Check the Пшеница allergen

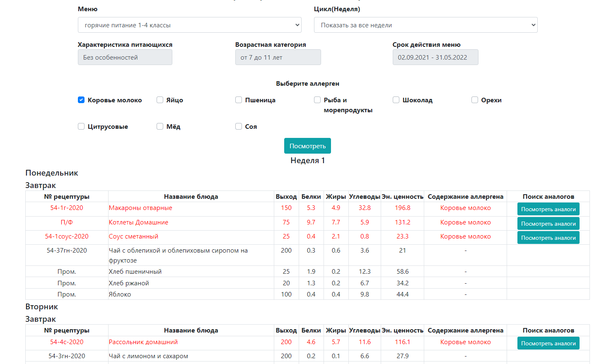pos(239,100)
